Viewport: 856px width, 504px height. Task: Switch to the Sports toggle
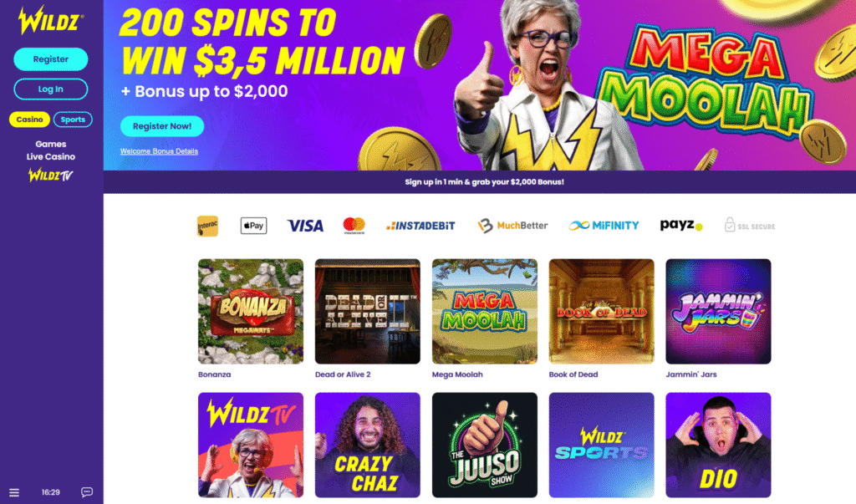(x=74, y=120)
